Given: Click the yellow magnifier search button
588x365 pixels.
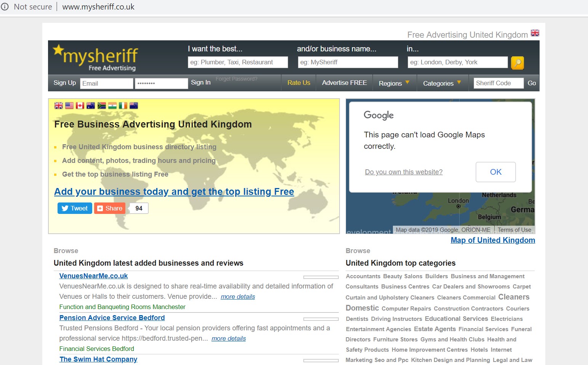Looking at the screenshot, I should pyautogui.click(x=518, y=62).
